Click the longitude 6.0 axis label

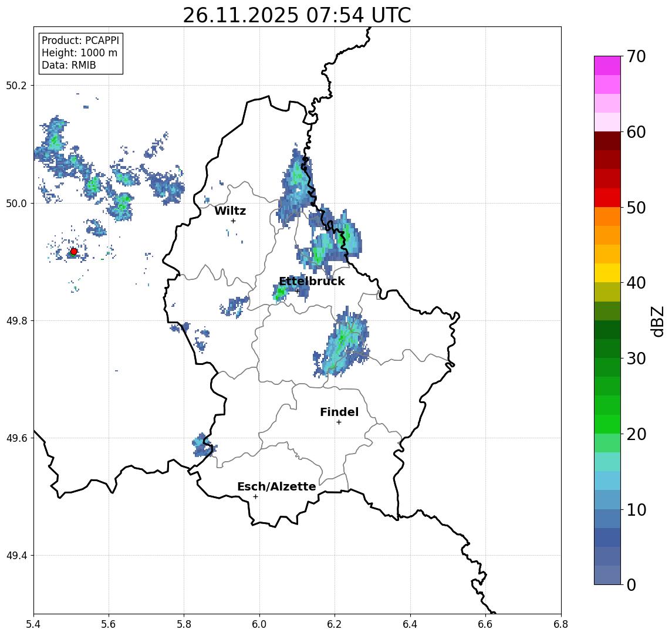tap(259, 624)
